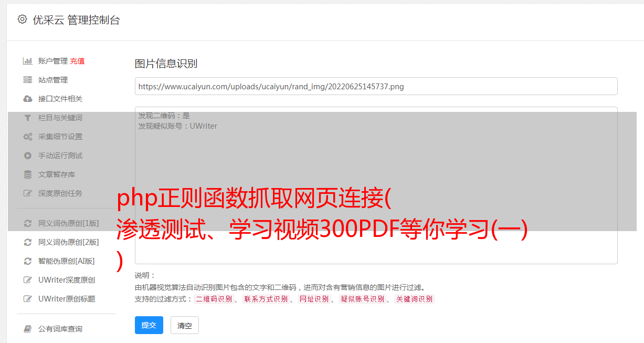Viewport: 644px width, 343px height.
Task: Open 账户管理 in the sidebar
Action: [x=53, y=61]
